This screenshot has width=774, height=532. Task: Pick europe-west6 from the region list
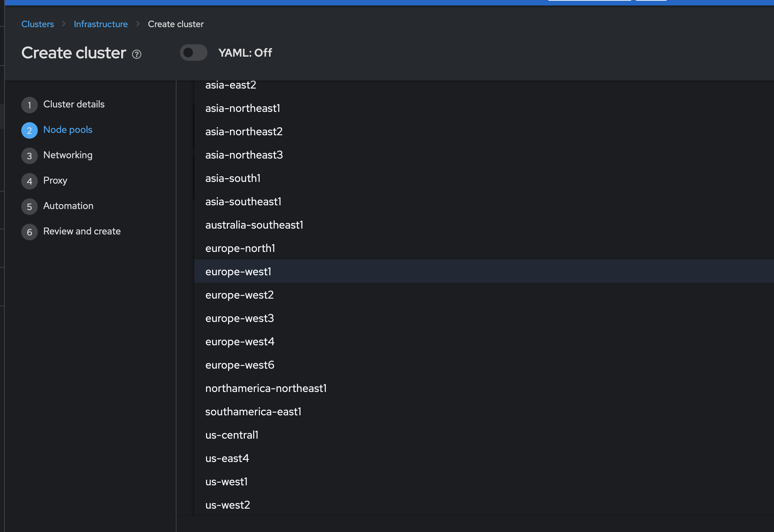click(x=240, y=365)
